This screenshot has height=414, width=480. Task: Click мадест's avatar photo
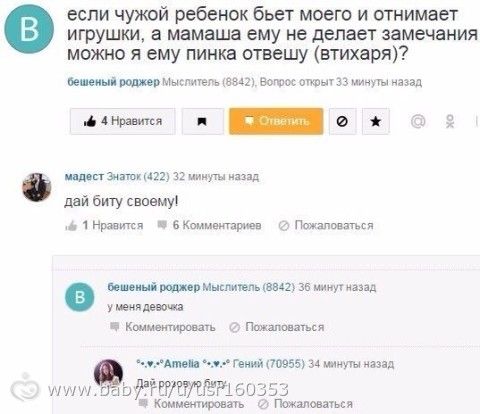pyautogui.click(x=37, y=187)
